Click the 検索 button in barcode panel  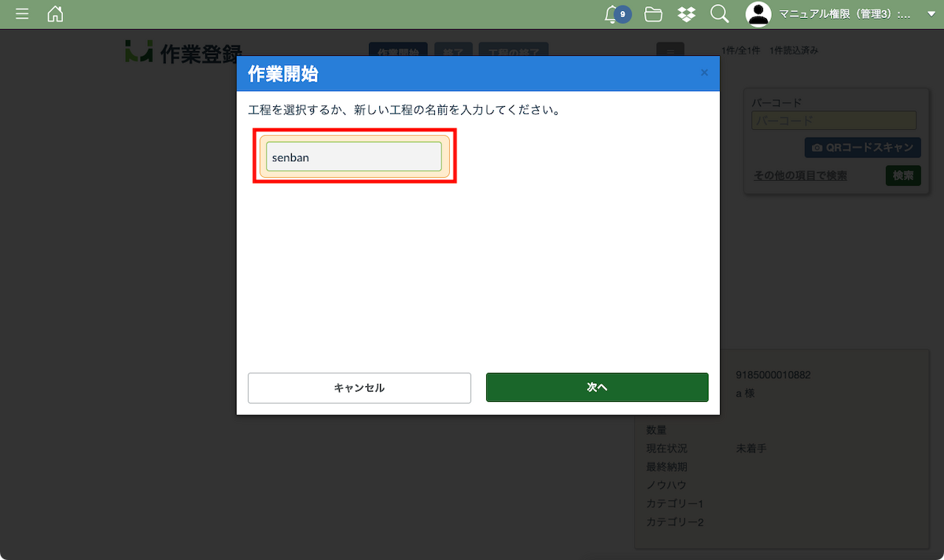click(903, 175)
